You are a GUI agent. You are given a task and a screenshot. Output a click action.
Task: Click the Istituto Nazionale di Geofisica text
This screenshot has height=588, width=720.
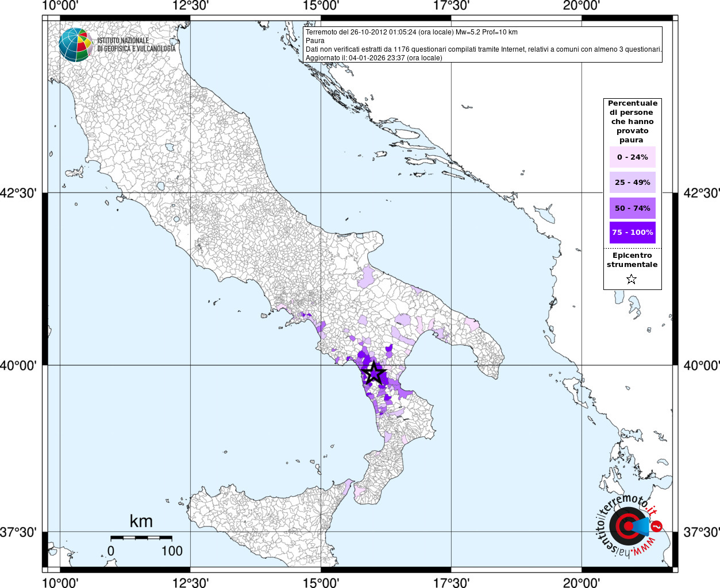pos(136,45)
